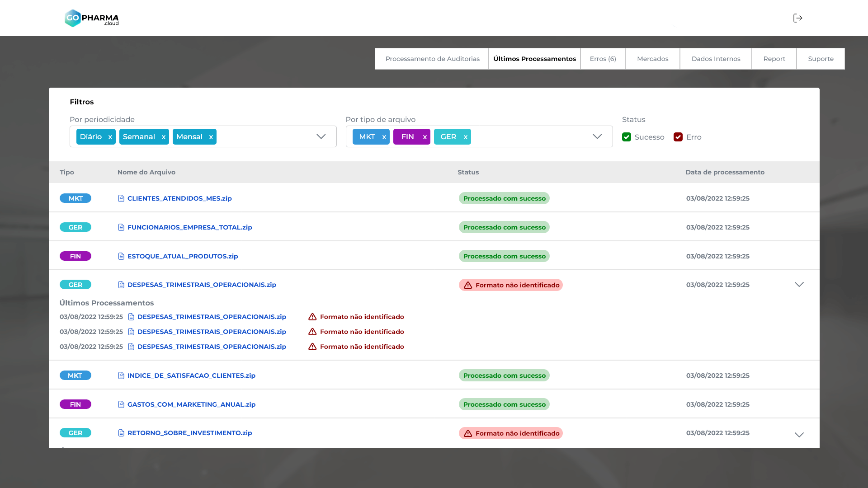Click file icon beside INDICE_DE_SATISFACAO_CLIENTES.zip

(121, 375)
